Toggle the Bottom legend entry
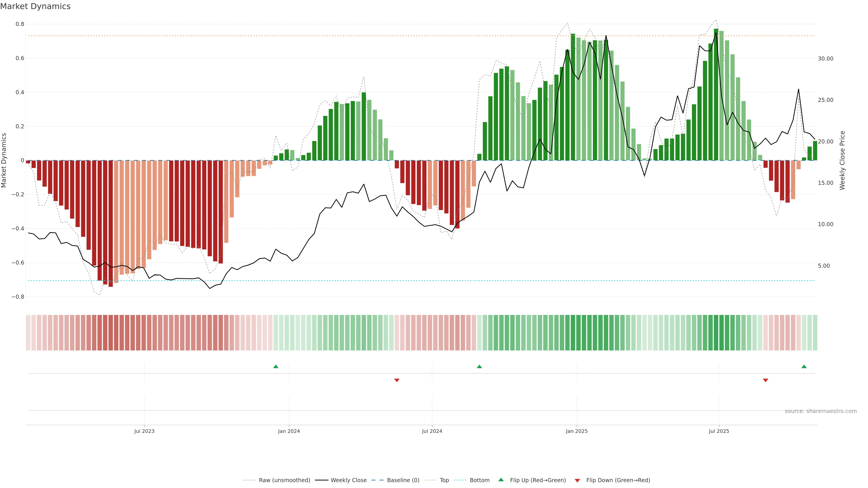 tap(479, 480)
